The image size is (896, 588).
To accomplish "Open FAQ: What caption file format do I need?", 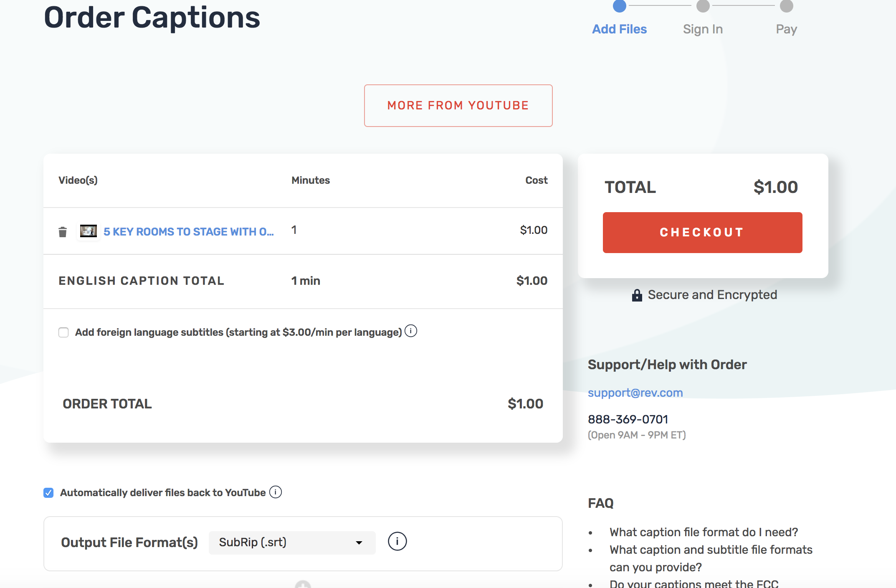I will click(x=704, y=532).
